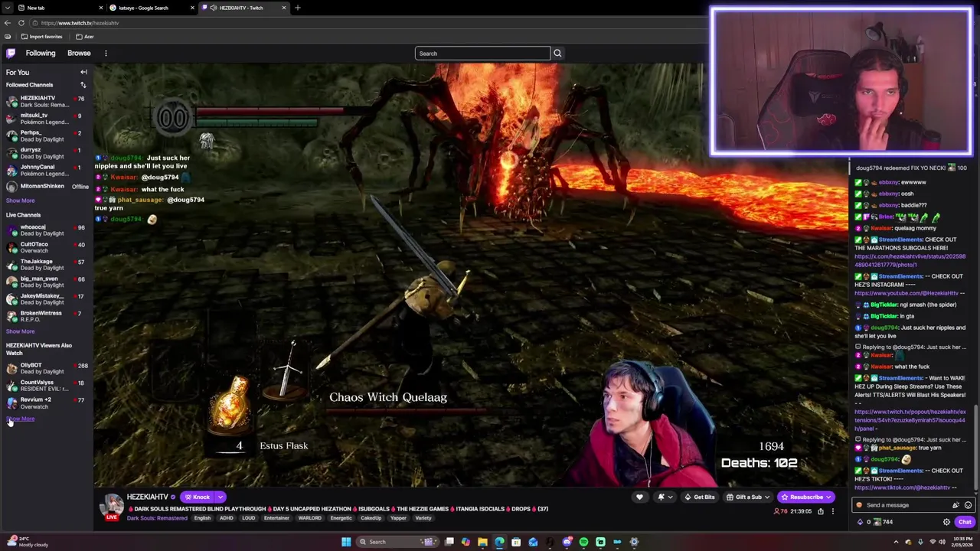Open the OllyBDT recommended channel
This screenshot has height=551, width=980.
point(46,368)
